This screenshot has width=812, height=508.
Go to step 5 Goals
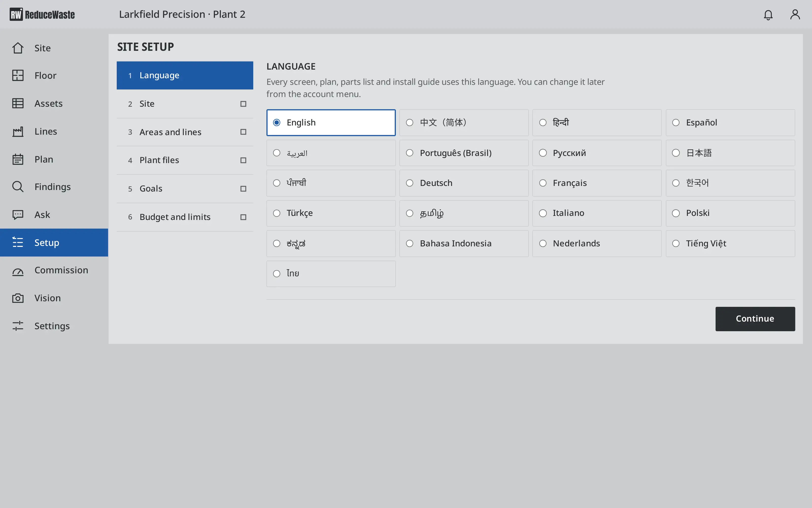185,189
